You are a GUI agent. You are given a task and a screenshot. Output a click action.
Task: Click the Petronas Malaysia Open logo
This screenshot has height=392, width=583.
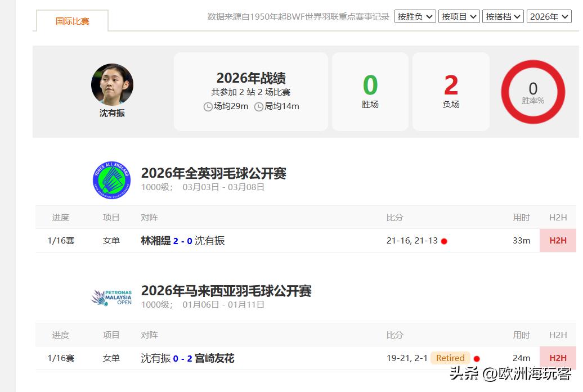point(111,298)
